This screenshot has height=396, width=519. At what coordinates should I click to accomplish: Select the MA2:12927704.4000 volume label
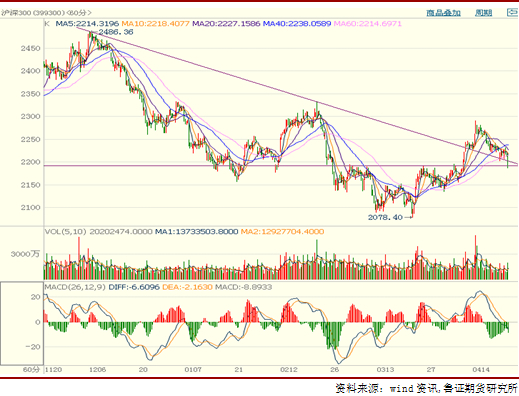(282, 232)
